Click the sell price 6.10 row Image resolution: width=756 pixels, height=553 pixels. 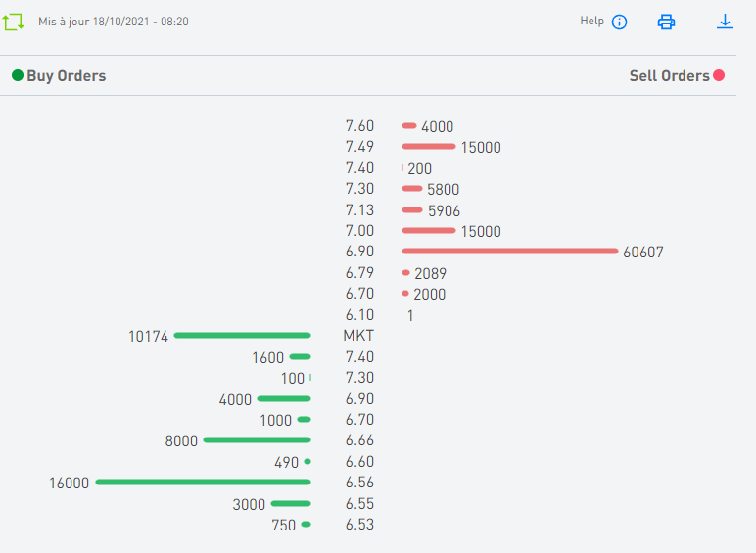pos(359,315)
